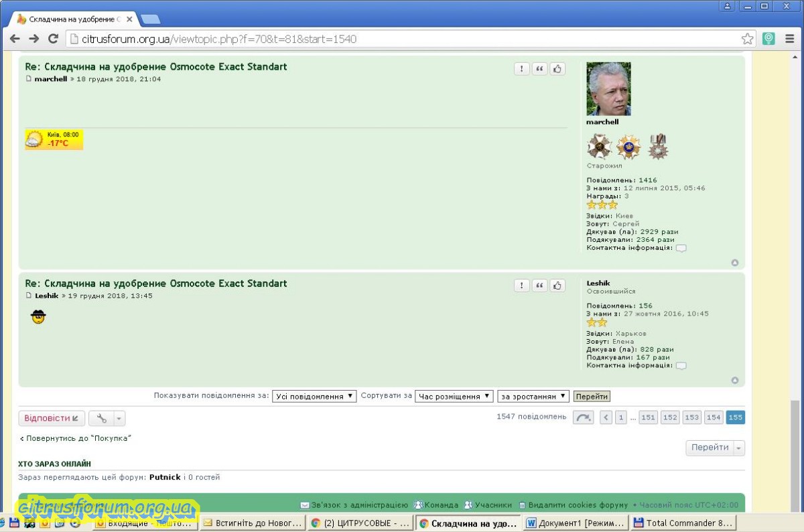This screenshot has width=804, height=532.
Task: Click the 'Відповісти' reply button
Action: click(52, 418)
